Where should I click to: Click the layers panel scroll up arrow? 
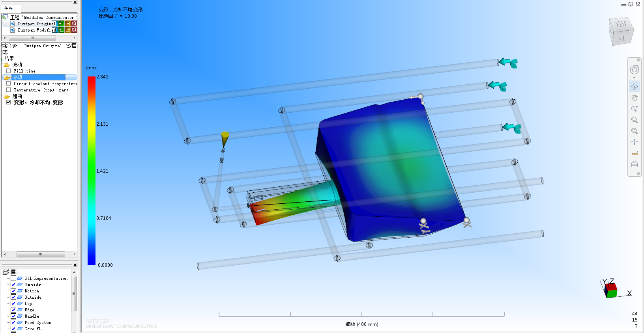tap(74, 272)
